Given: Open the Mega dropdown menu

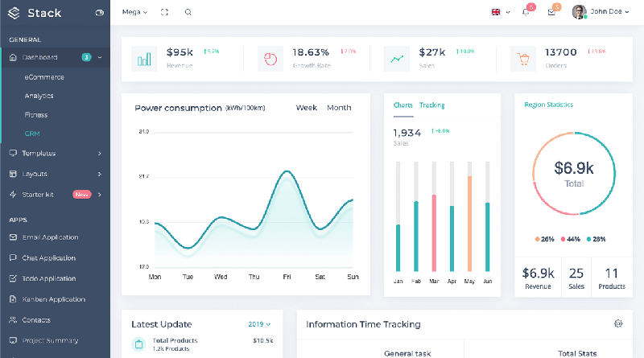Looking at the screenshot, I should click(x=134, y=12).
